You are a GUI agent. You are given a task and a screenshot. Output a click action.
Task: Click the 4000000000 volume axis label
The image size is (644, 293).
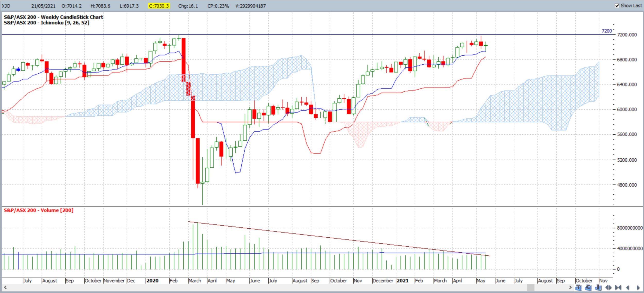pyautogui.click(x=630, y=248)
